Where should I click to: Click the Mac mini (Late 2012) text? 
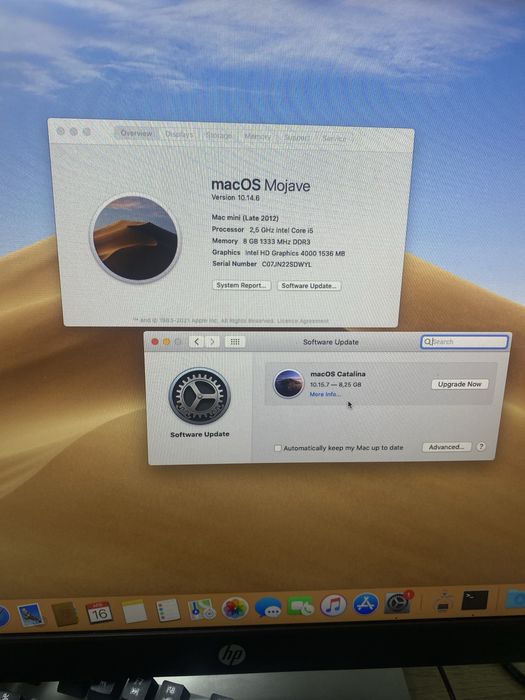(245, 218)
